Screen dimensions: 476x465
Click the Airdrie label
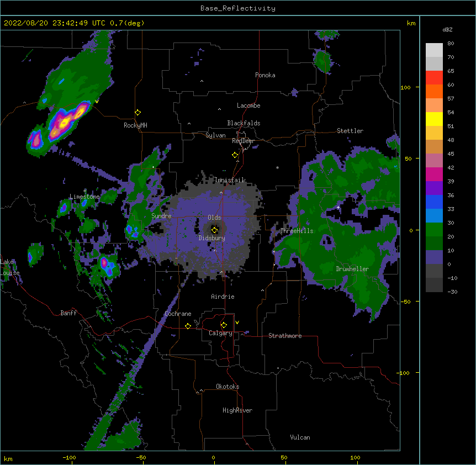[223, 297]
